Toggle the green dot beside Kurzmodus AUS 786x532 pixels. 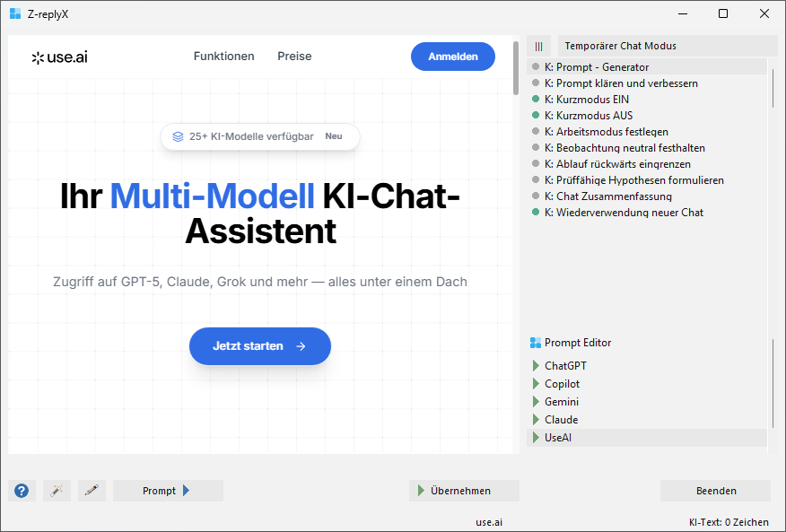pos(536,116)
